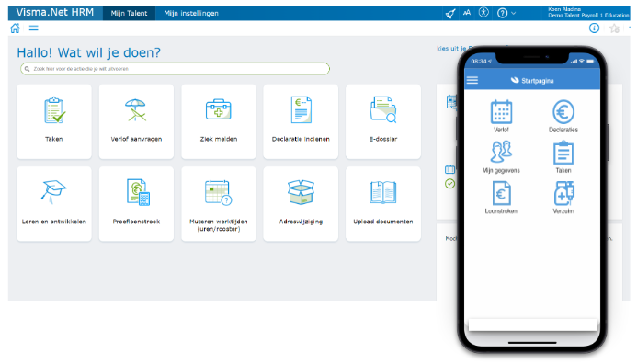Open the hamburger menu next to home

point(34,28)
